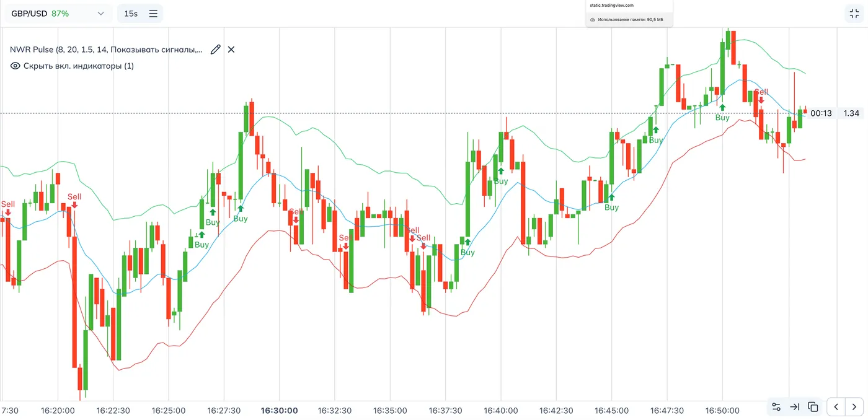The width and height of the screenshot is (868, 420).
Task: Remove the NWR Pulse indicator
Action: coord(231,50)
